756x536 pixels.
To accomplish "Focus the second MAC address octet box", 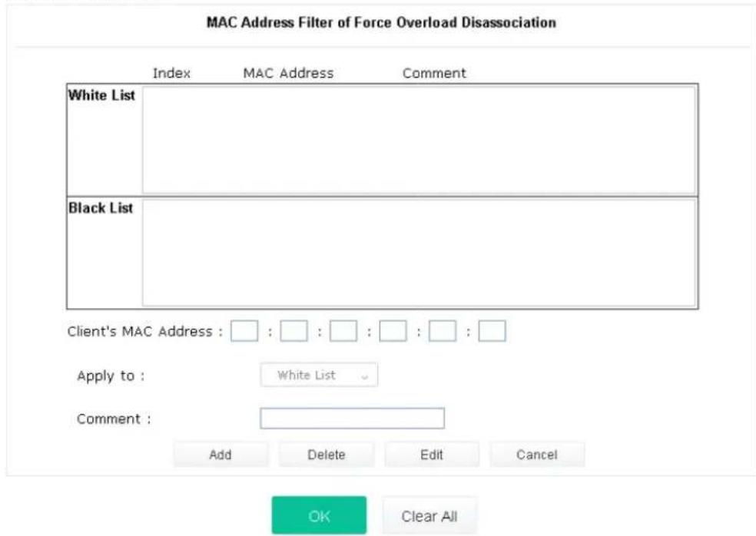I will 293,331.
